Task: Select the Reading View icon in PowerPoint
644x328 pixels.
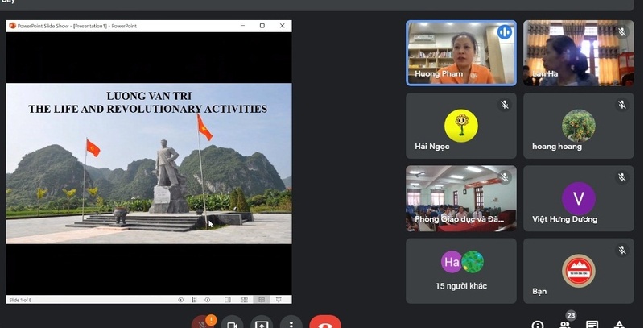Action: pyautogui.click(x=261, y=300)
